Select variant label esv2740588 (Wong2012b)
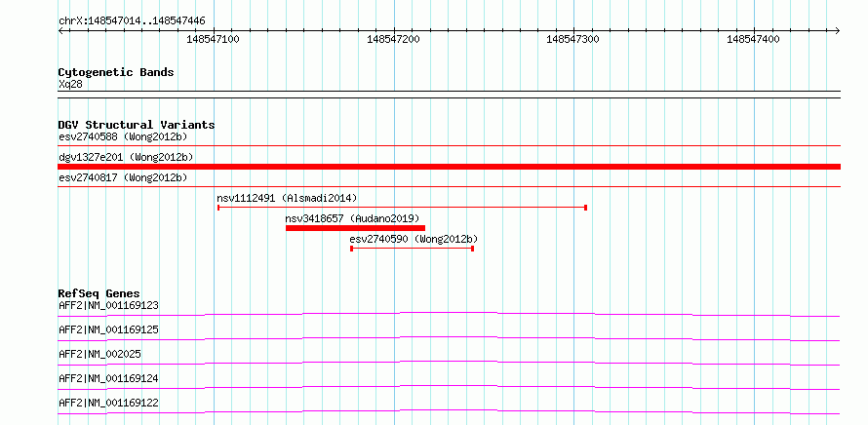 click(123, 136)
